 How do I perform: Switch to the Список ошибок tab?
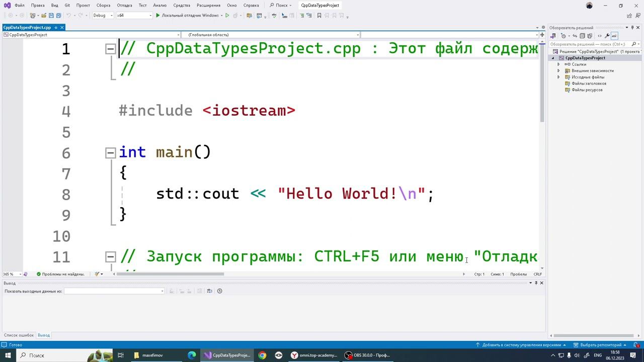(19, 335)
